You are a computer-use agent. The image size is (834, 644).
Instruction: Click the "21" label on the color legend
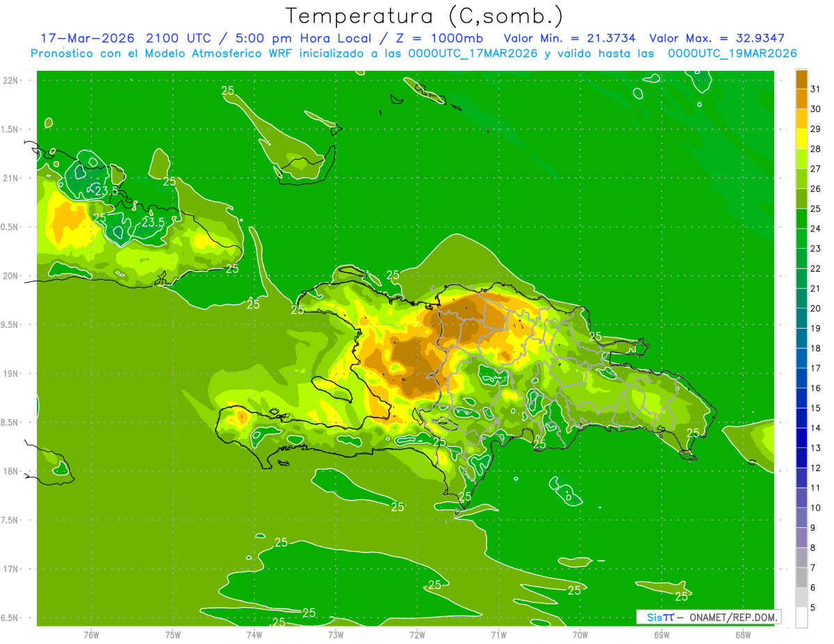click(816, 288)
